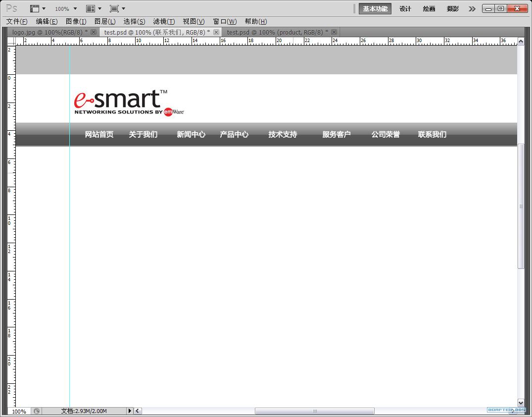Image resolution: width=532 pixels, height=417 pixels.
Task: Click the arrange documents grid icon
Action: click(90, 8)
